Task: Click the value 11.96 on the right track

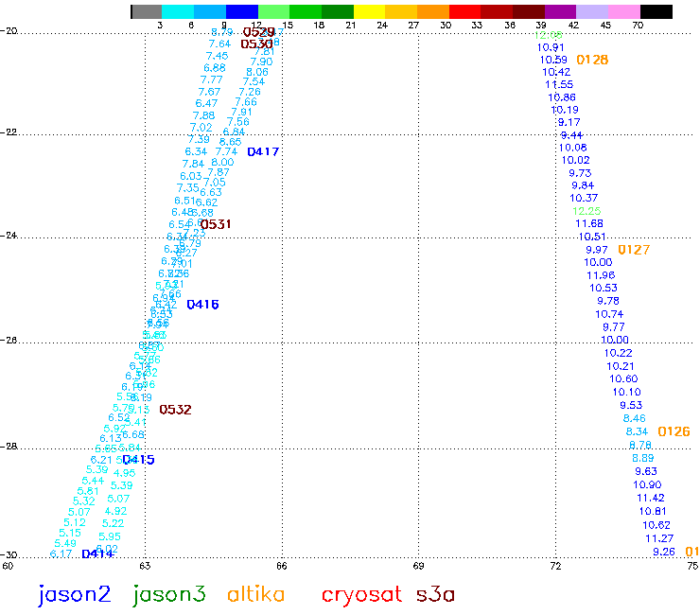Action: coord(601,275)
